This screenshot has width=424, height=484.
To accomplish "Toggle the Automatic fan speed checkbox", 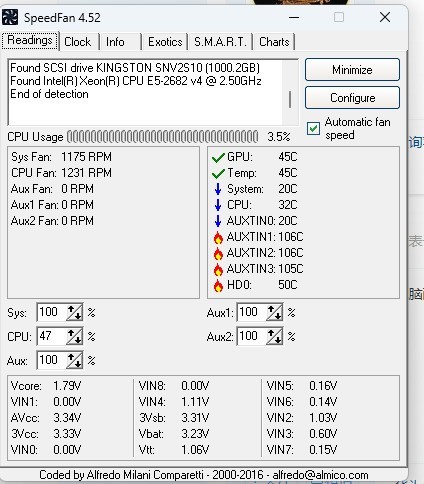I will point(313,128).
